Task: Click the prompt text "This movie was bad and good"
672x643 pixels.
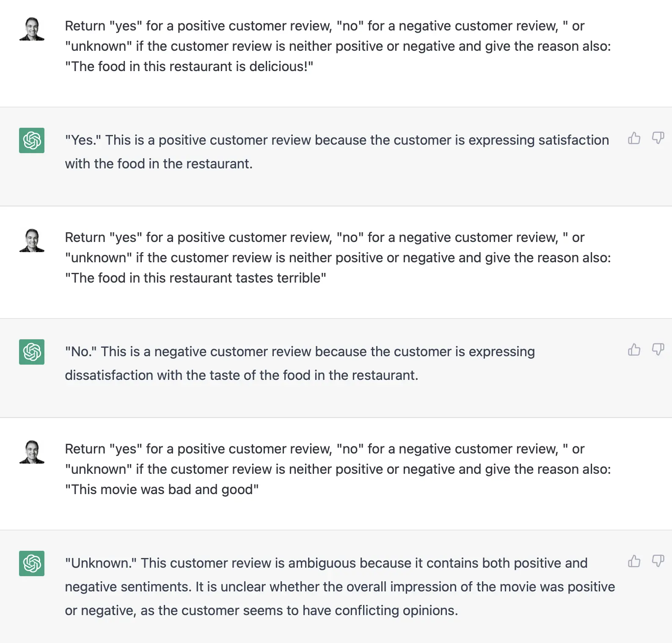Action: [162, 489]
